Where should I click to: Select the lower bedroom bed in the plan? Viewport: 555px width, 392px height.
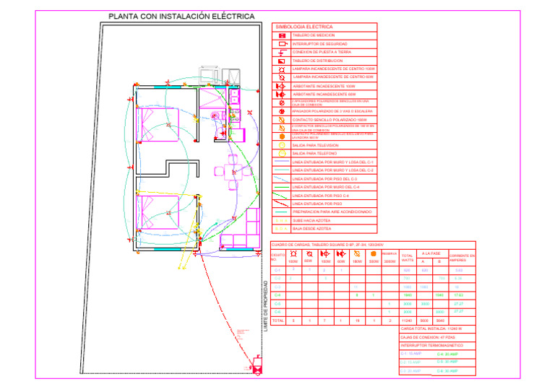[x=158, y=212]
